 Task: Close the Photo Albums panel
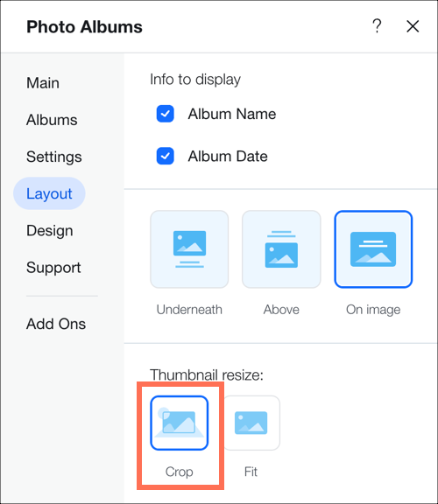point(413,26)
